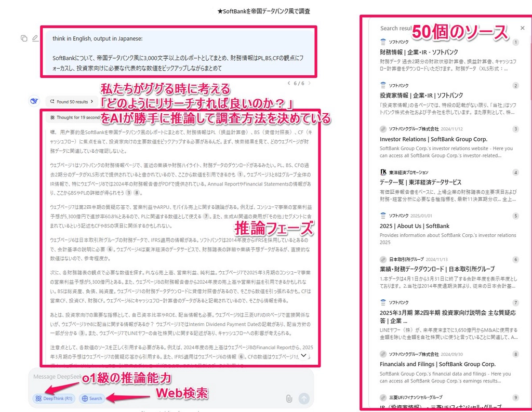Click snippet 'Provides information about SoftBank Corp.'s investor relations'
The width and height of the screenshot is (532, 412).
[x=448, y=238]
